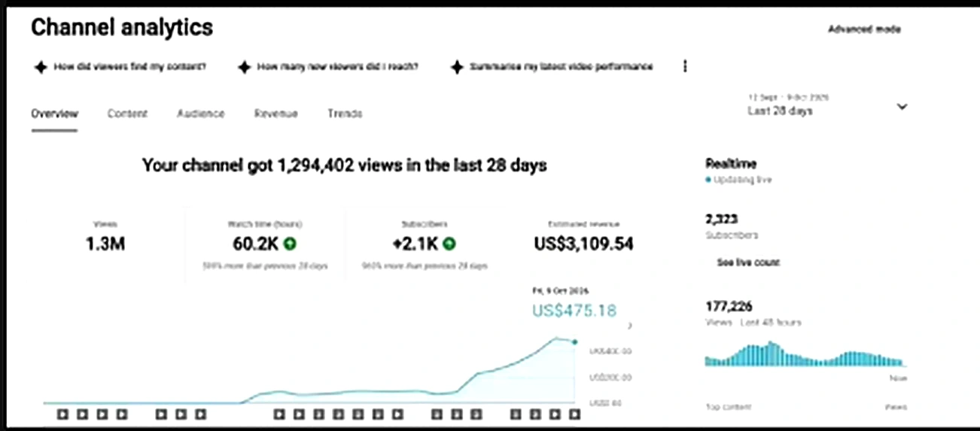
Task: Open Advanced mode
Action: 864,29
